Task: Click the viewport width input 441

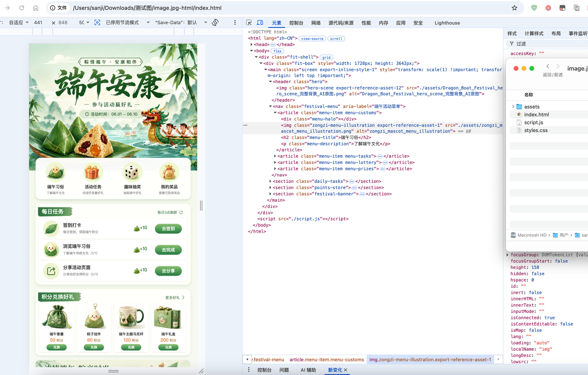Action: click(38, 22)
